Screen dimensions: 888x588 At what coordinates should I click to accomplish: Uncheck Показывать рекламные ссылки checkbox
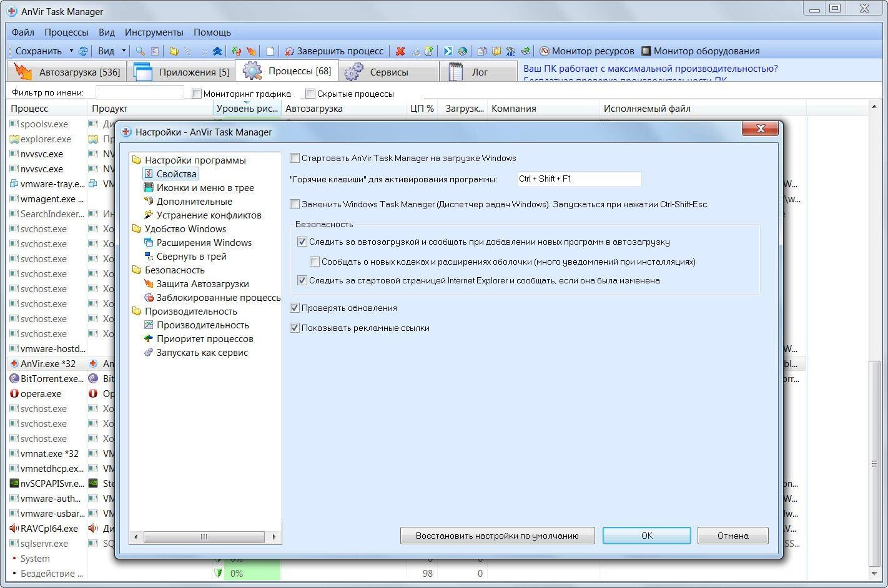[x=295, y=328]
